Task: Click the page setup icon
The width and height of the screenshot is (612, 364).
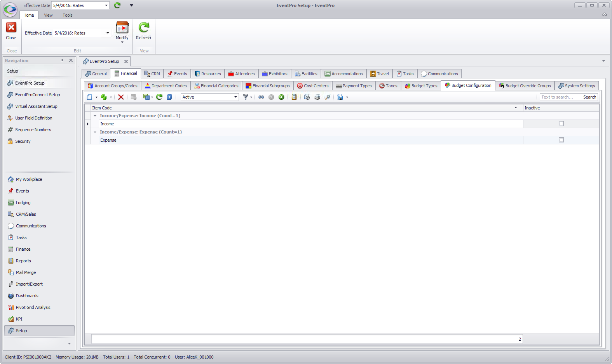Action: pos(307,97)
